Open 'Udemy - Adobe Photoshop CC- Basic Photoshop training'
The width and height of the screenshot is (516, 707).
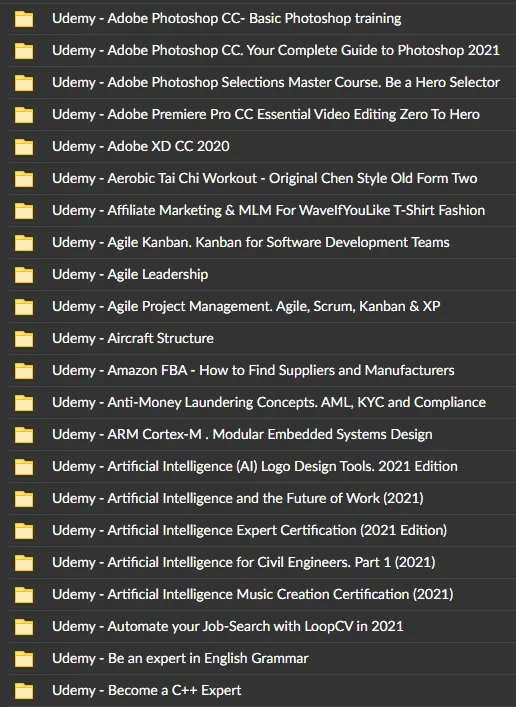point(226,18)
